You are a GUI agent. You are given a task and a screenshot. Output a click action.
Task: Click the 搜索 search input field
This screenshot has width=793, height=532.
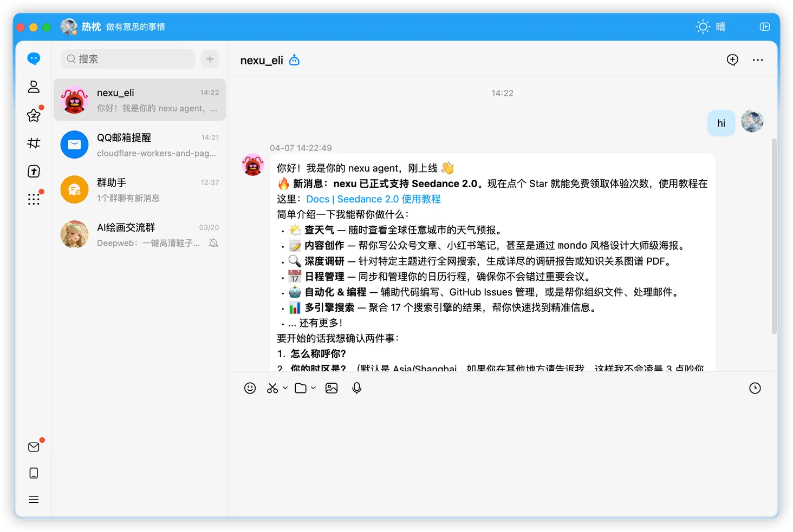point(127,58)
